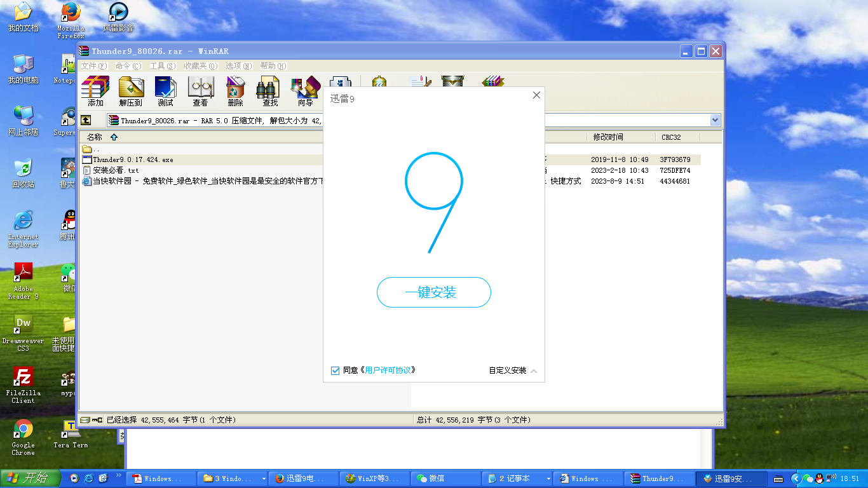Go up one folder in WinRAR
Image resolution: width=868 pixels, height=488 pixels.
tap(86, 120)
